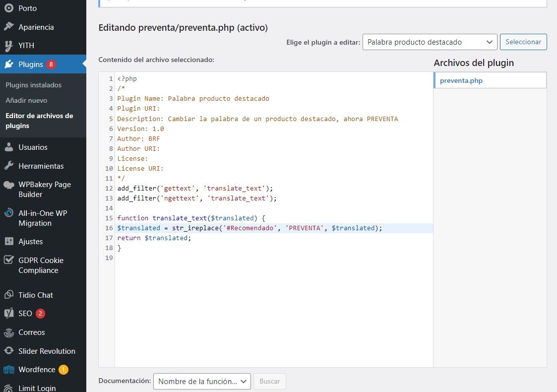This screenshot has width=557, height=392.
Task: Click the Usuarios person icon
Action: pyautogui.click(x=9, y=147)
